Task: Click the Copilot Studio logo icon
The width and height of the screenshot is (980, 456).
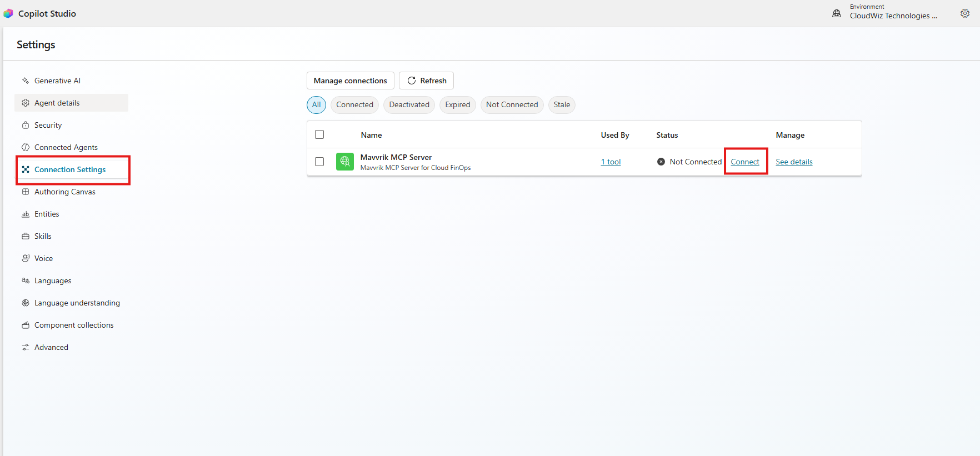Action: (x=8, y=13)
